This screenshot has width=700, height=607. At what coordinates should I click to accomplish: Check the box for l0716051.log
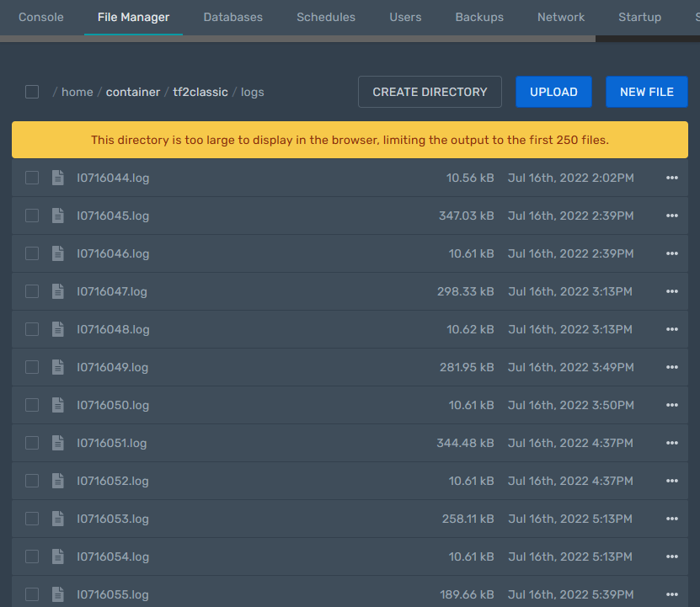(32, 443)
